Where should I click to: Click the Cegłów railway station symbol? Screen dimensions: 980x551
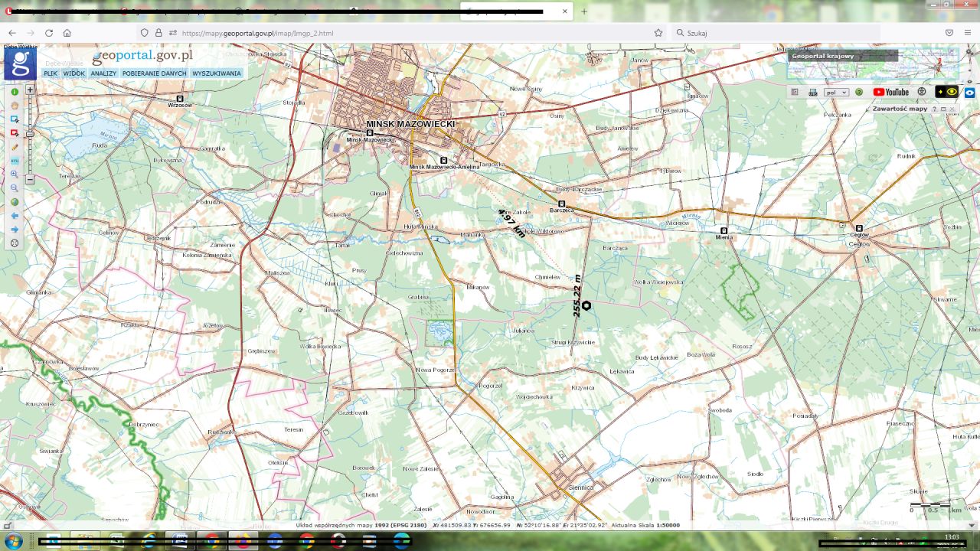[859, 228]
